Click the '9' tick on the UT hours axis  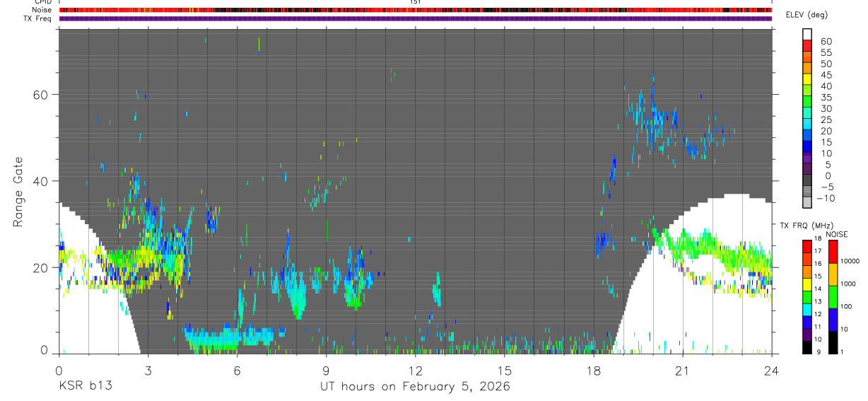(x=326, y=370)
